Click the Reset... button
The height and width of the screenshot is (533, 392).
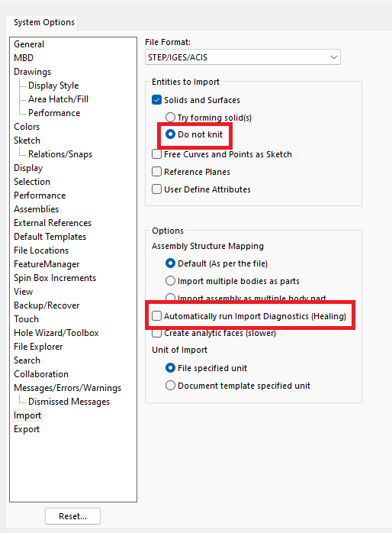pos(72,516)
